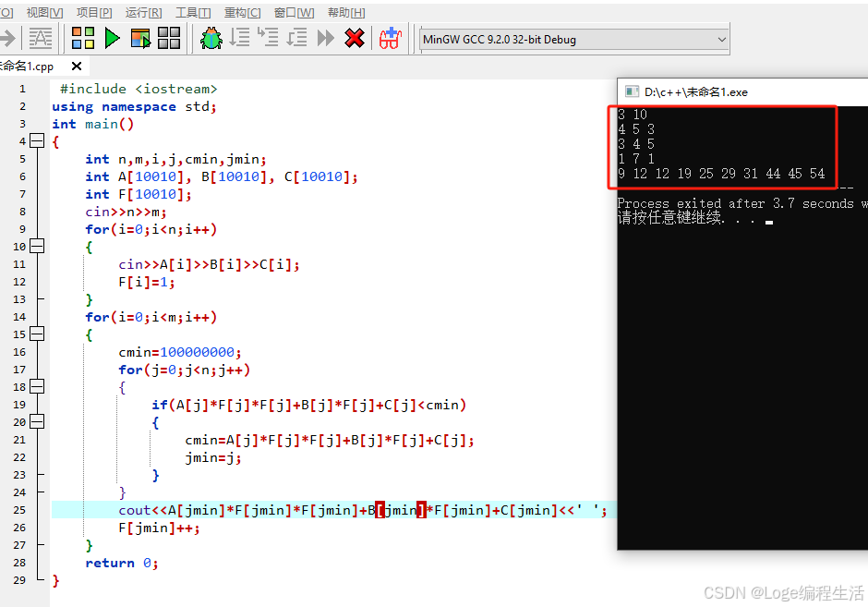Click the 'cin>>n>>m;' statement
The image size is (868, 607).
point(126,212)
